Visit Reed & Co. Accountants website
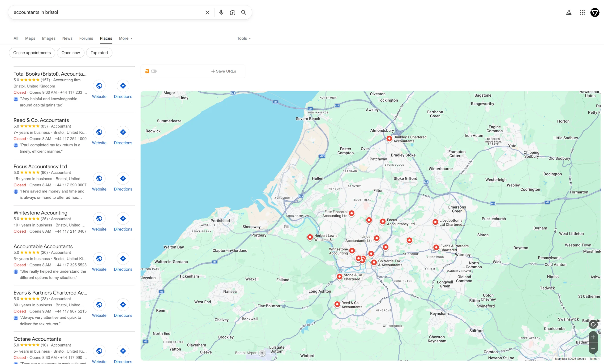This screenshot has height=364, width=604. pos(99,136)
